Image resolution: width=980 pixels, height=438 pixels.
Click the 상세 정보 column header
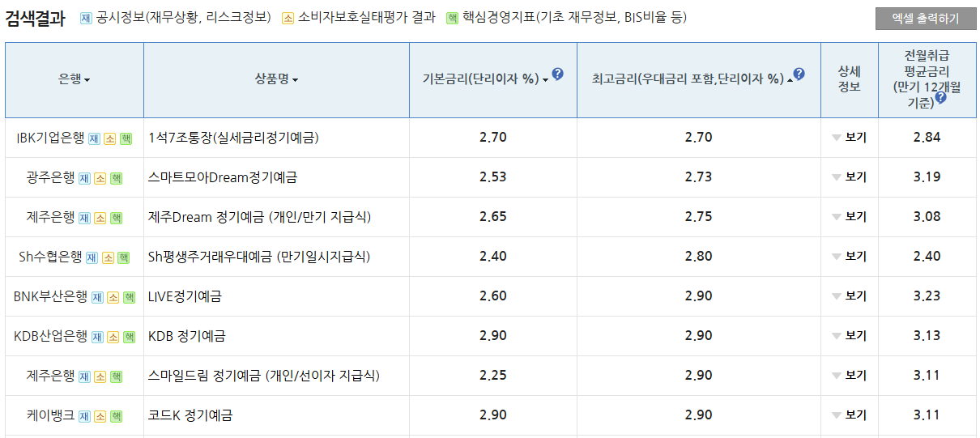coord(849,79)
